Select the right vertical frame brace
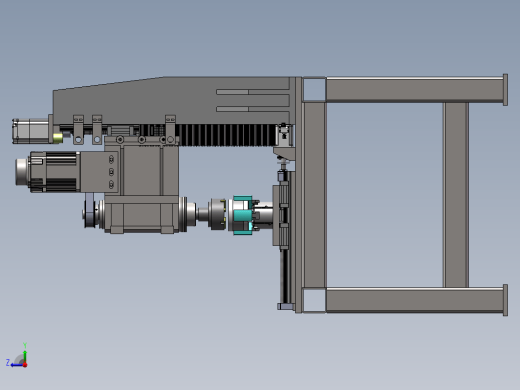520x390 pixels. coord(456,195)
